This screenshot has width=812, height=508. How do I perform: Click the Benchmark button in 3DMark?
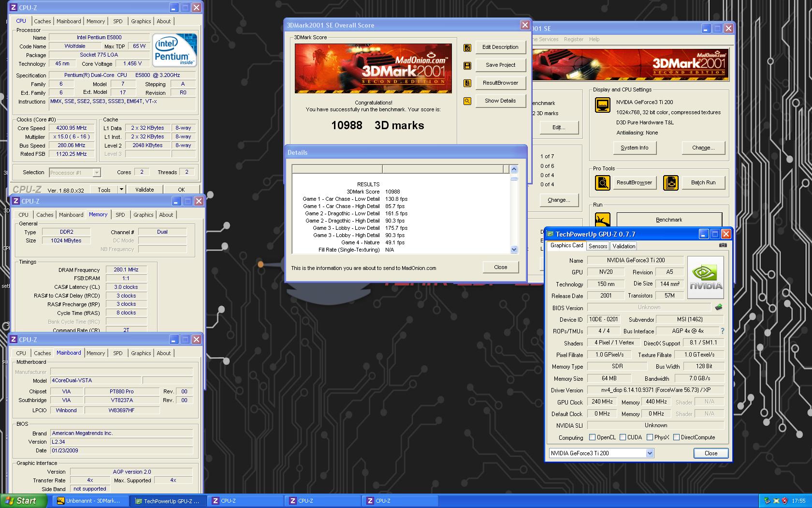click(x=669, y=220)
